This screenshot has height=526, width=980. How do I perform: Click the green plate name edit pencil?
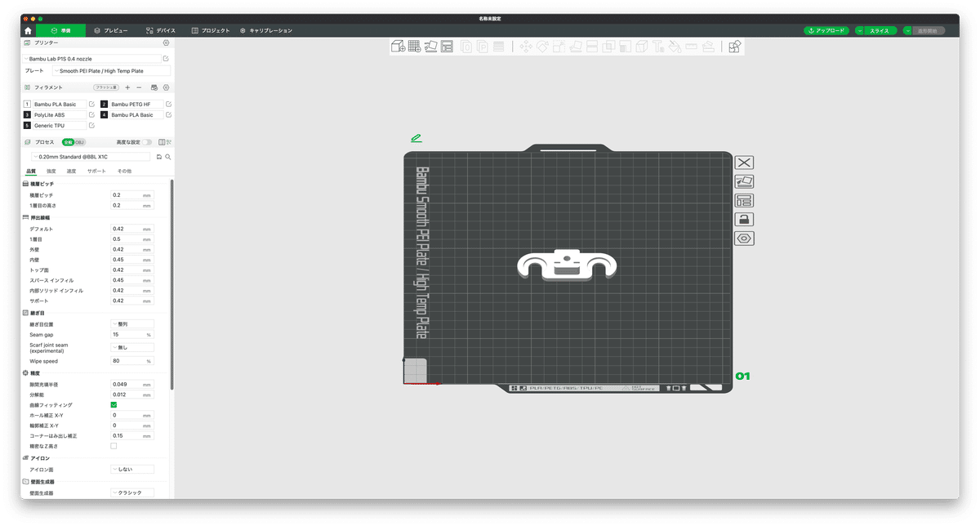tap(416, 138)
